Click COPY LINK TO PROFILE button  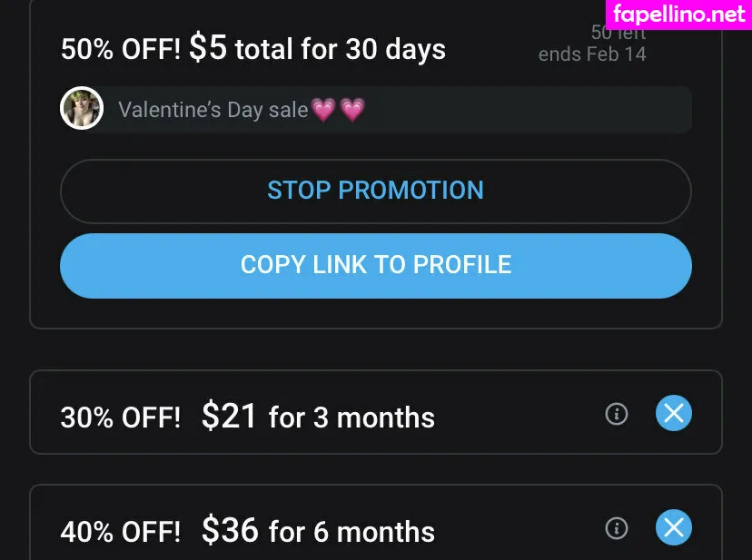(x=375, y=265)
